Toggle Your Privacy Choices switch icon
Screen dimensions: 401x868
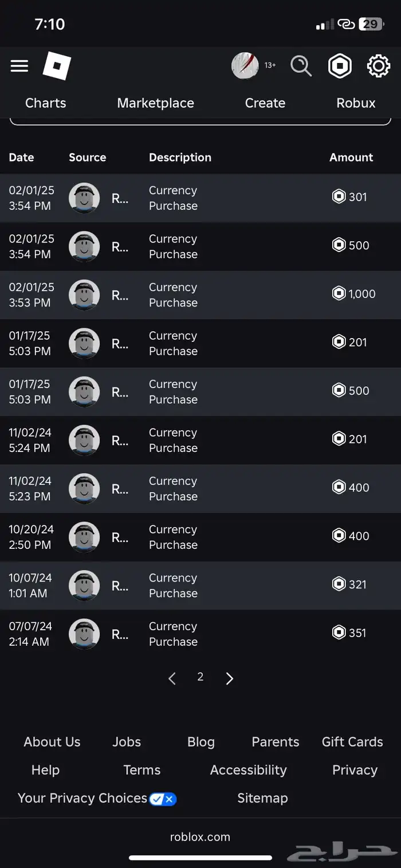click(x=163, y=799)
